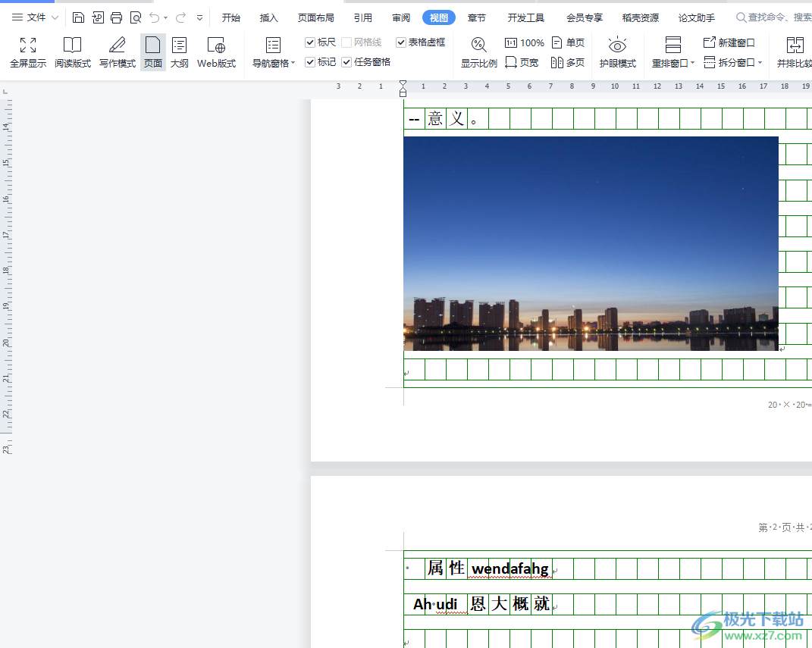
Task: Expand the rearrange windows dropdown arrow
Action: [x=692, y=63]
